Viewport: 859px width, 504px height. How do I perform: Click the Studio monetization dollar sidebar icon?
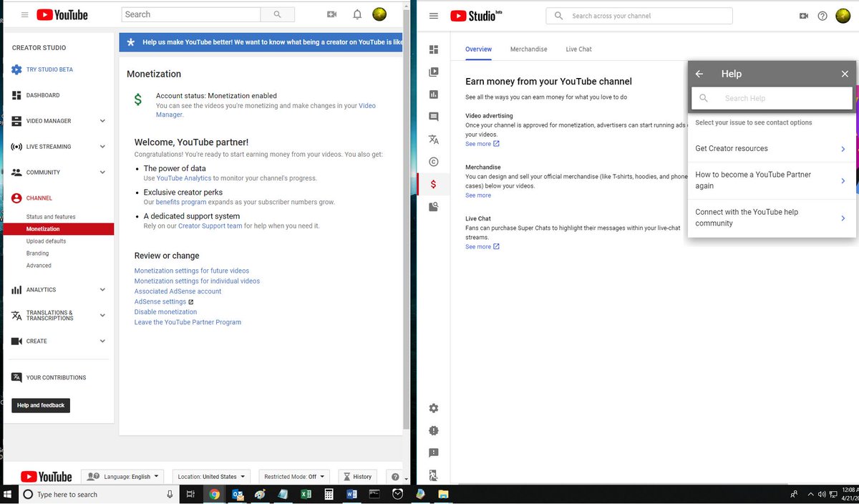click(434, 184)
